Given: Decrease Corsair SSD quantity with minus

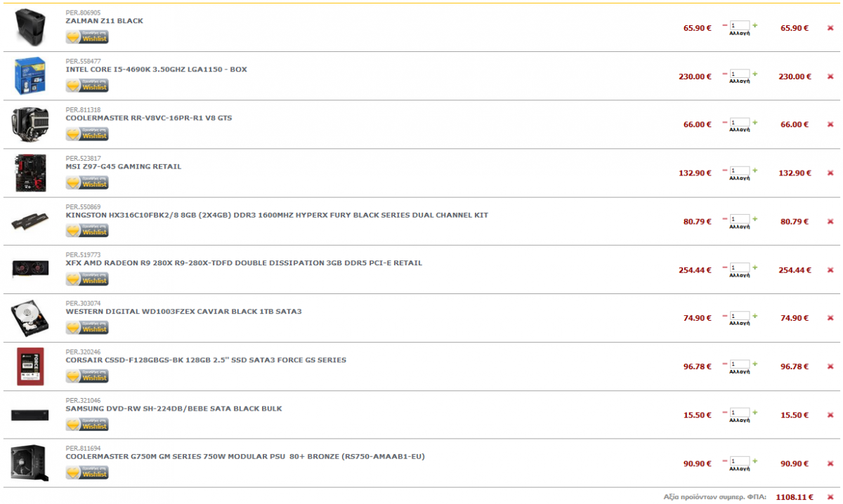Looking at the screenshot, I should pyautogui.click(x=725, y=364).
